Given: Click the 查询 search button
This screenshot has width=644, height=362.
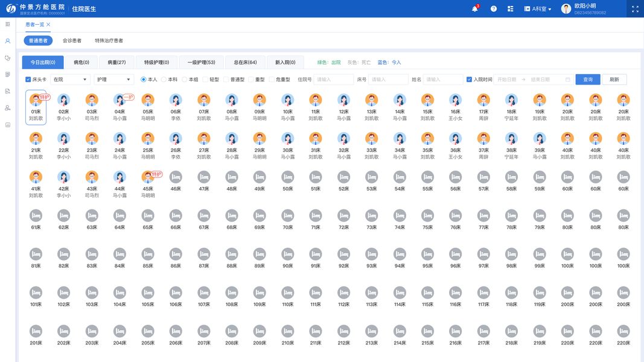Looking at the screenshot, I should tap(588, 80).
